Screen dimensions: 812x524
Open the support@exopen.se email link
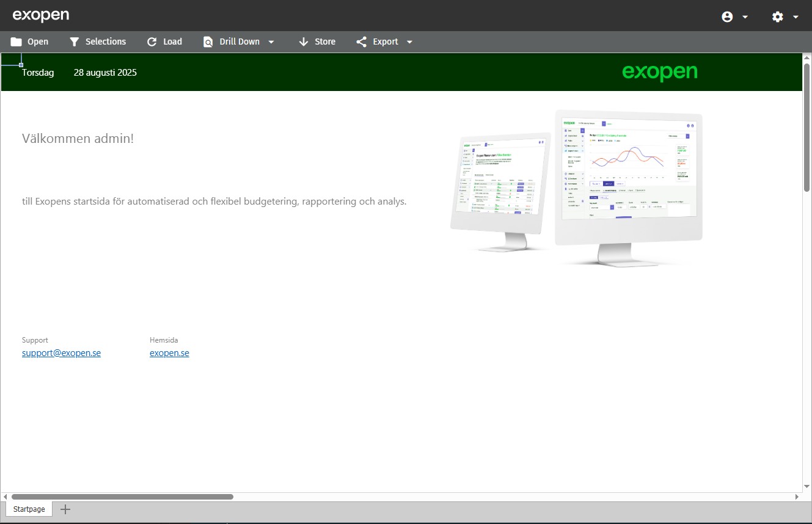(x=61, y=353)
